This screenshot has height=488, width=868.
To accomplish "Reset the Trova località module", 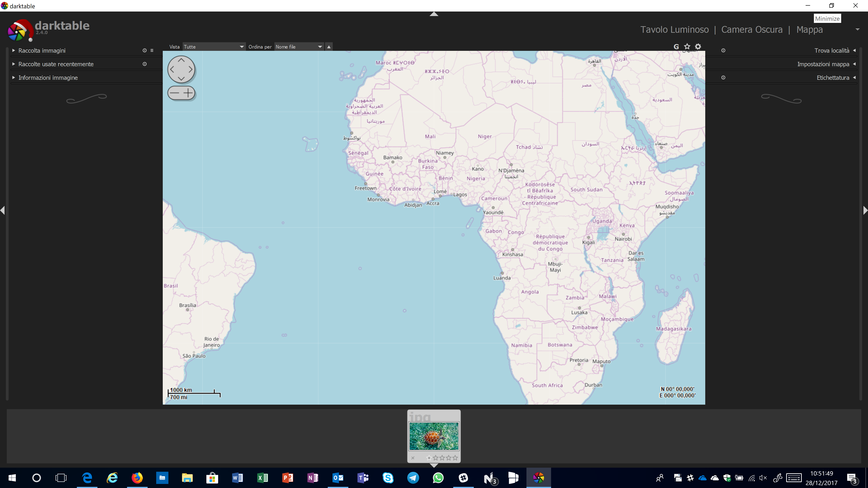I will click(x=723, y=51).
